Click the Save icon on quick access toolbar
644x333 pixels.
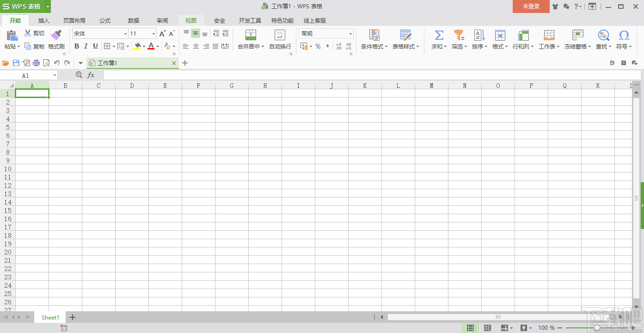click(x=16, y=62)
